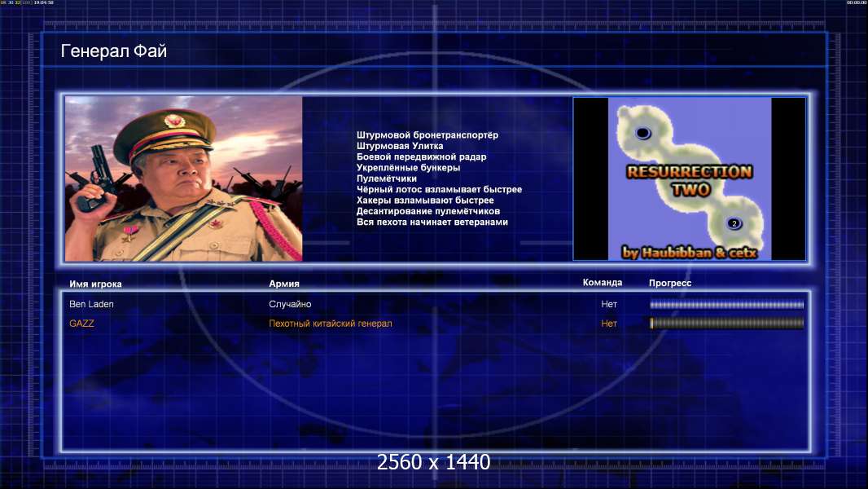This screenshot has width=868, height=489.
Task: Click the unnumbered start position marker on map
Action: (x=642, y=133)
